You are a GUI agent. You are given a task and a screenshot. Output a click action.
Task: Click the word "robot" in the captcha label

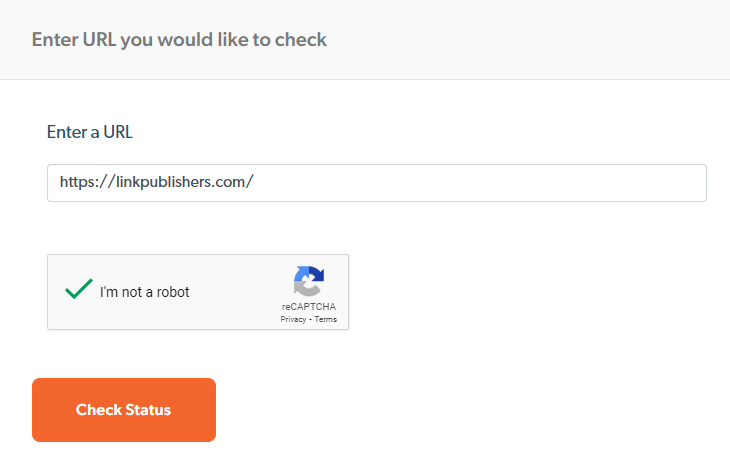coord(172,292)
